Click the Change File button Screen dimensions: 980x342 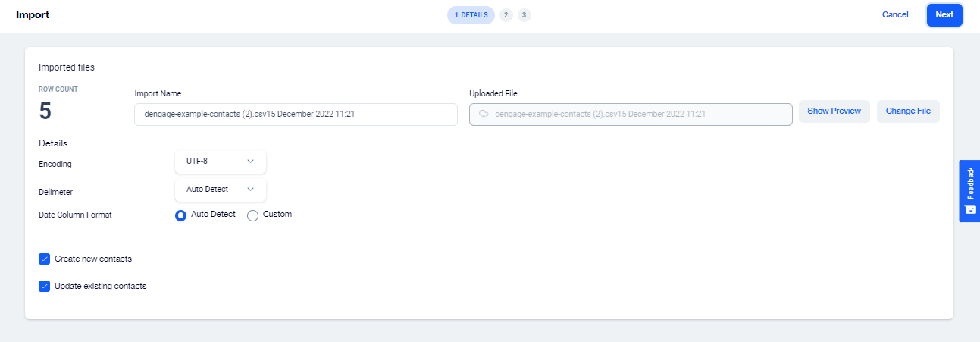coord(908,111)
